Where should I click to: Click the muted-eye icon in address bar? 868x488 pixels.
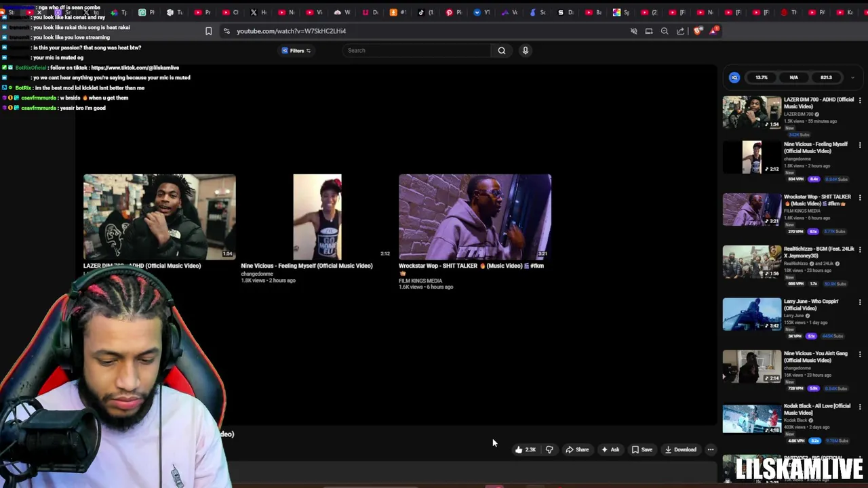coord(634,31)
